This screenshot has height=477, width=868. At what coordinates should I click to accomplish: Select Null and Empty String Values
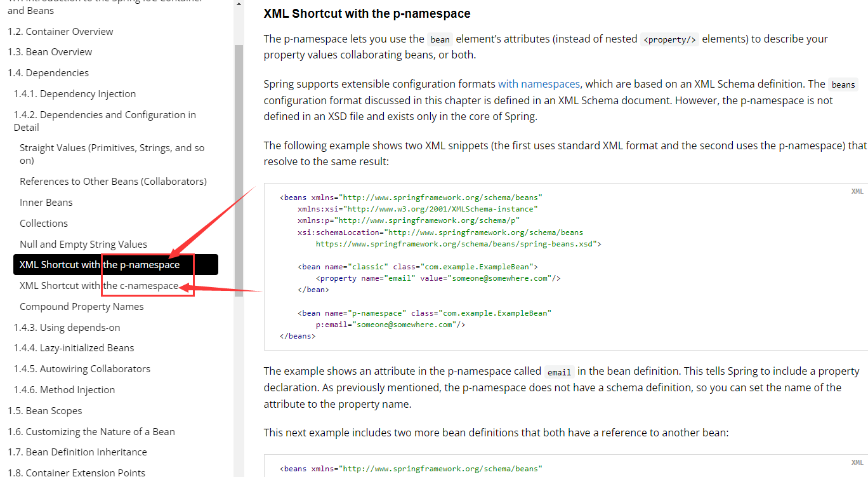tap(83, 245)
